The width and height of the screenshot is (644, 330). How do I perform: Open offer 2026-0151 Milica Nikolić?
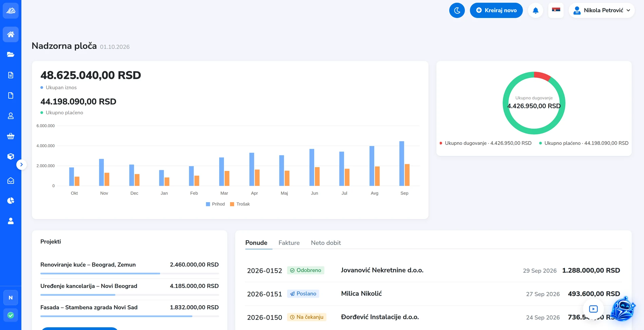tap(434, 294)
